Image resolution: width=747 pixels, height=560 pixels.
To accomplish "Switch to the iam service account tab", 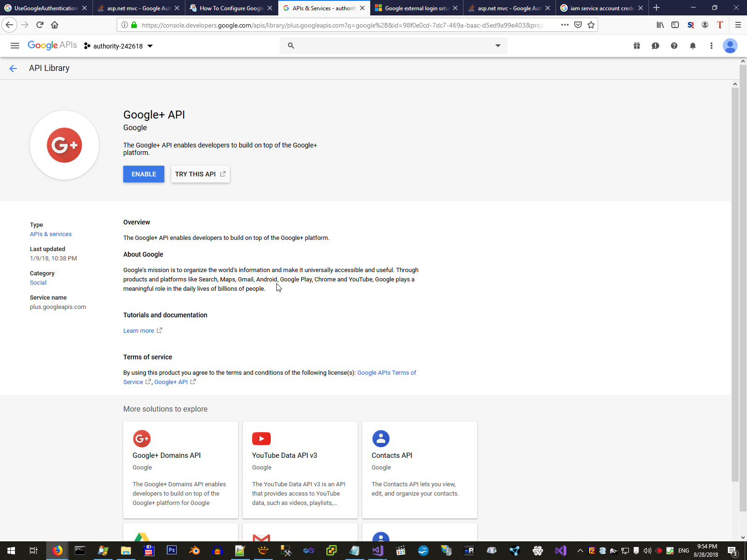I will pyautogui.click(x=602, y=8).
